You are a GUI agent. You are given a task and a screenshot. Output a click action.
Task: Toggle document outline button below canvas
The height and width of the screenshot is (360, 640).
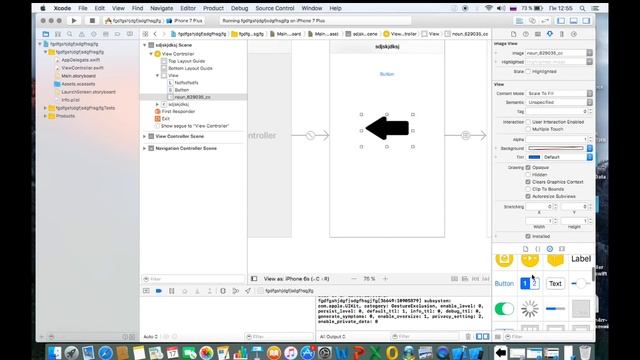coord(254,279)
